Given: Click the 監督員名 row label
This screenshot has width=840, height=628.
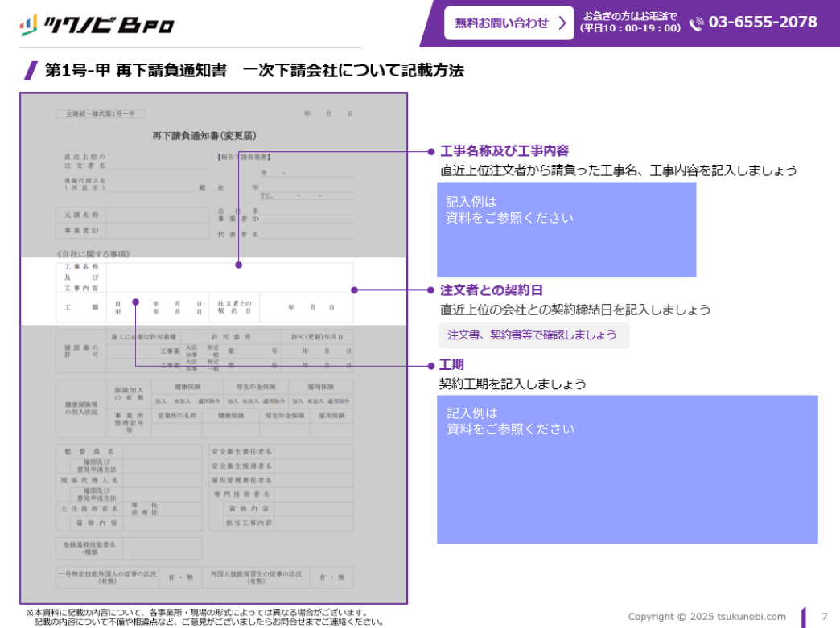Looking at the screenshot, I should pyautogui.click(x=89, y=451).
